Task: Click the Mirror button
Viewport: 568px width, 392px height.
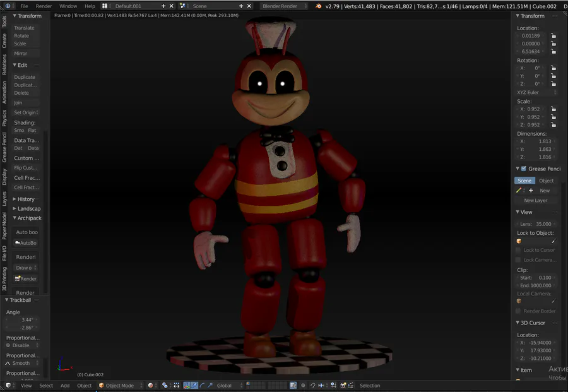Action: 26,53
